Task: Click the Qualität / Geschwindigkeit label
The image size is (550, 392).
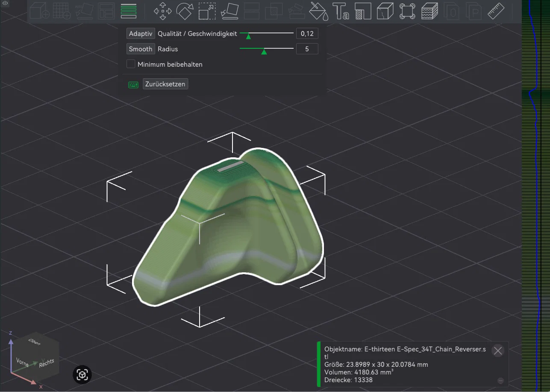Action: (x=197, y=34)
